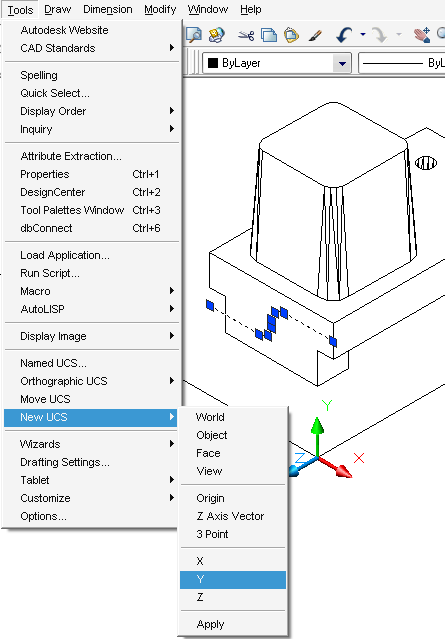Click the Cut scissors icon
Viewport: 445px width, 639px height.
click(x=246, y=36)
